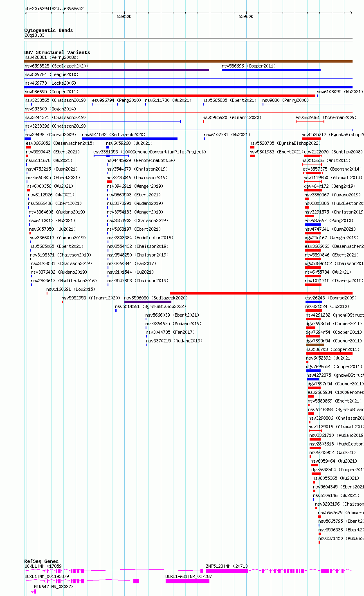Select nsv509784 (Teague2010) label
364x596 pixels.
pos(52,74)
